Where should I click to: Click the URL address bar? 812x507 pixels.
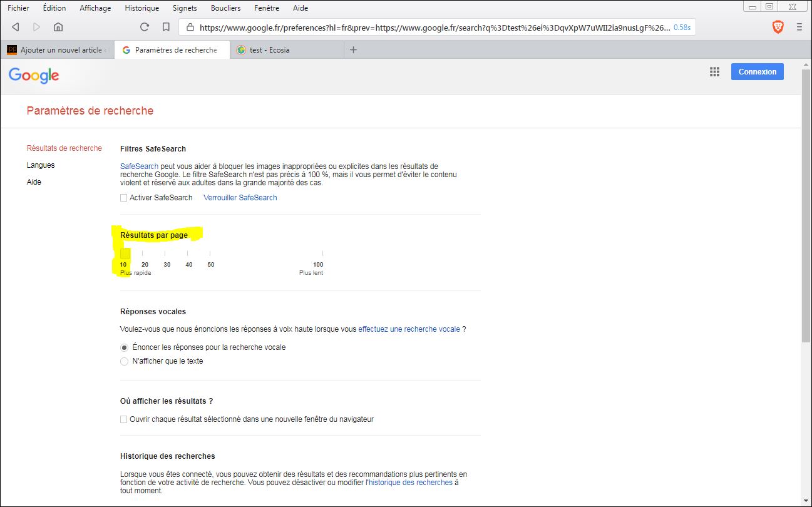(x=432, y=28)
